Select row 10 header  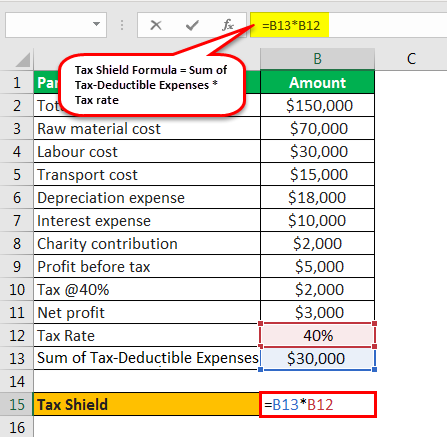[17, 289]
